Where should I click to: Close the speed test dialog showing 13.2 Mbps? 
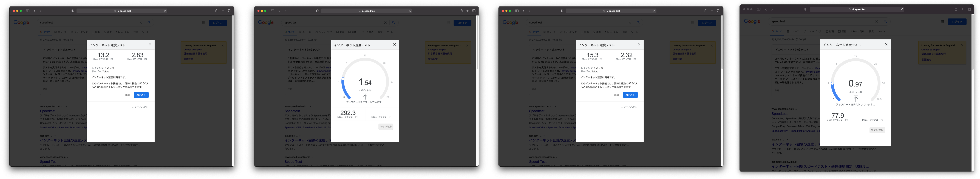click(150, 44)
